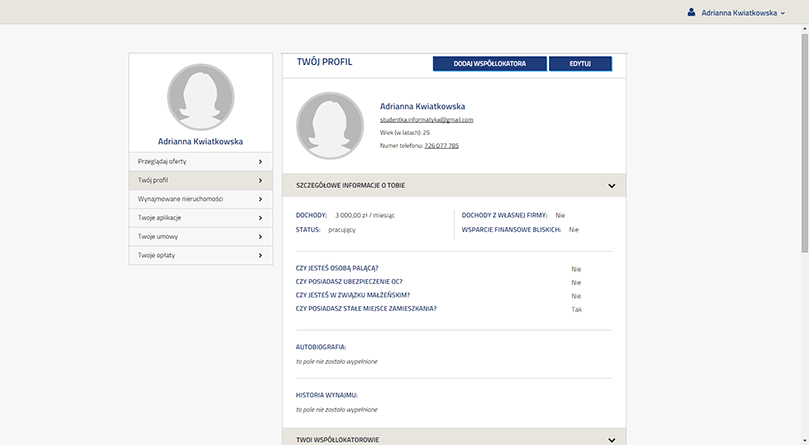Click Wiek (w latach): 25 text
809x445 pixels.
404,133
